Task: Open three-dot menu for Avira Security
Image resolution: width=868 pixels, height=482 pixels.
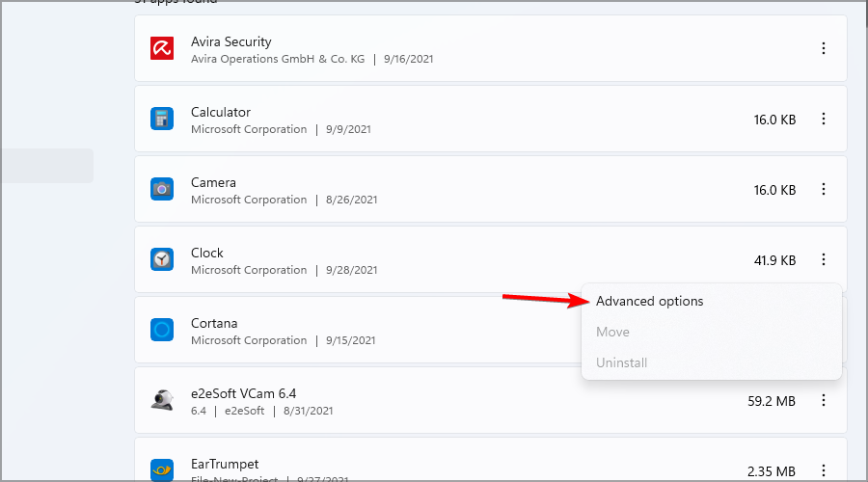Action: (x=824, y=48)
